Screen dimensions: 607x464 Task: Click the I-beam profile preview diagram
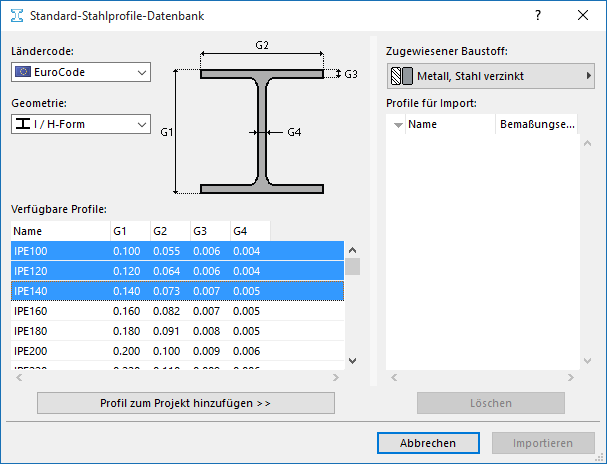click(262, 131)
